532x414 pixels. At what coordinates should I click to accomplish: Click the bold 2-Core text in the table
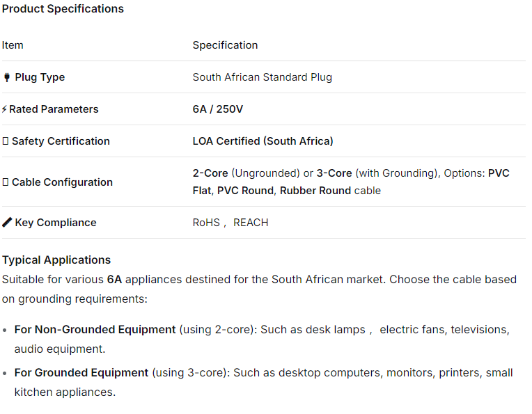210,173
